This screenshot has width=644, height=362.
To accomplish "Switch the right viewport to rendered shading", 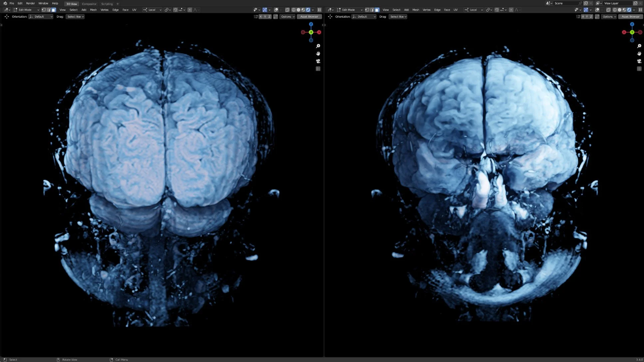I will click(630, 10).
